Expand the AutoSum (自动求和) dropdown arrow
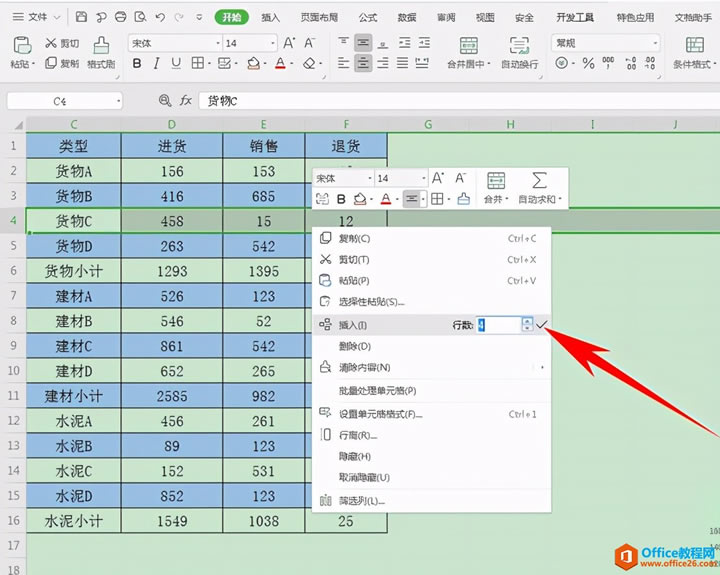 point(560,199)
